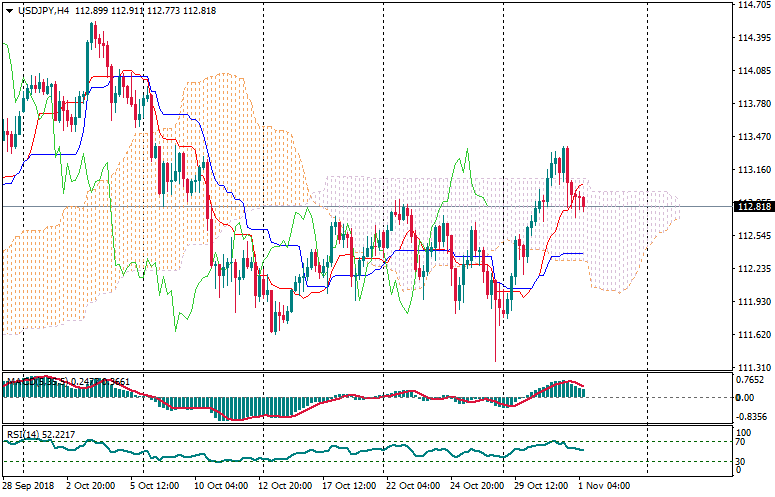Click the MACD -0.8356 scale label

point(750,416)
